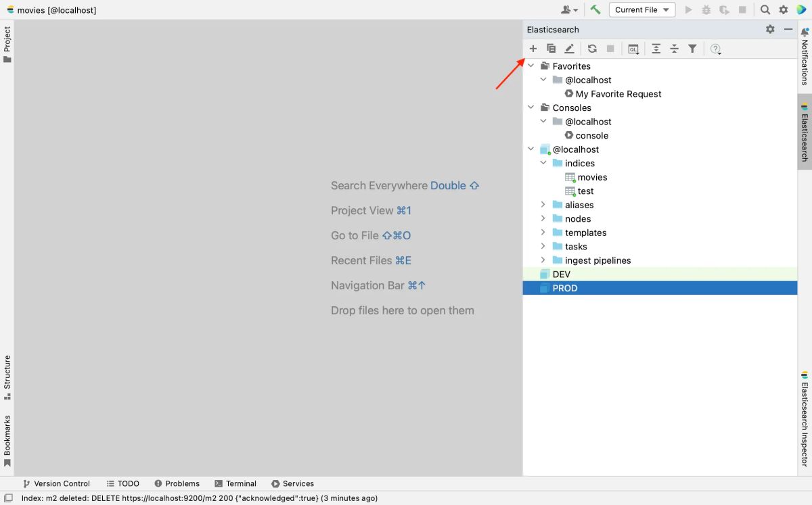Select My Favorite Request
Viewport: 812px width, 505px height.
[618, 94]
